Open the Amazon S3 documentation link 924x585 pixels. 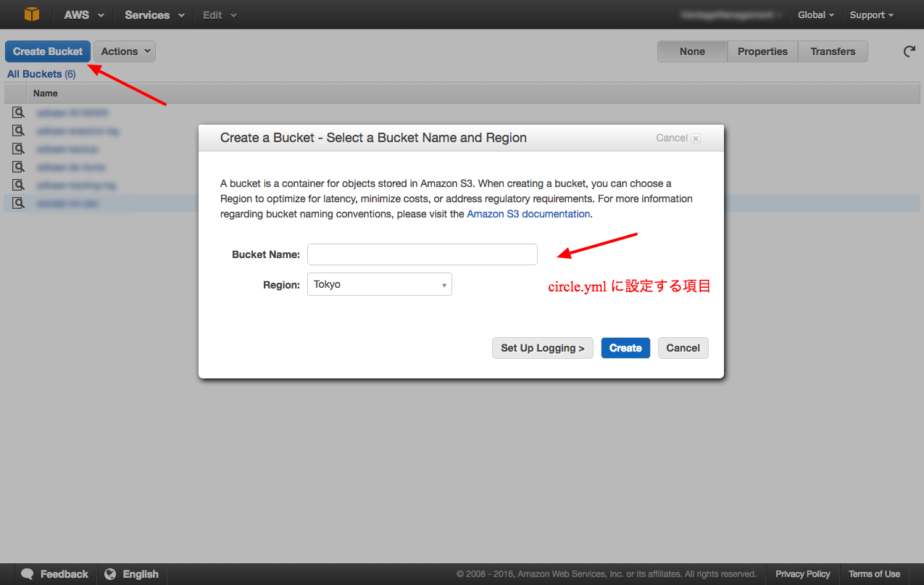coord(528,214)
